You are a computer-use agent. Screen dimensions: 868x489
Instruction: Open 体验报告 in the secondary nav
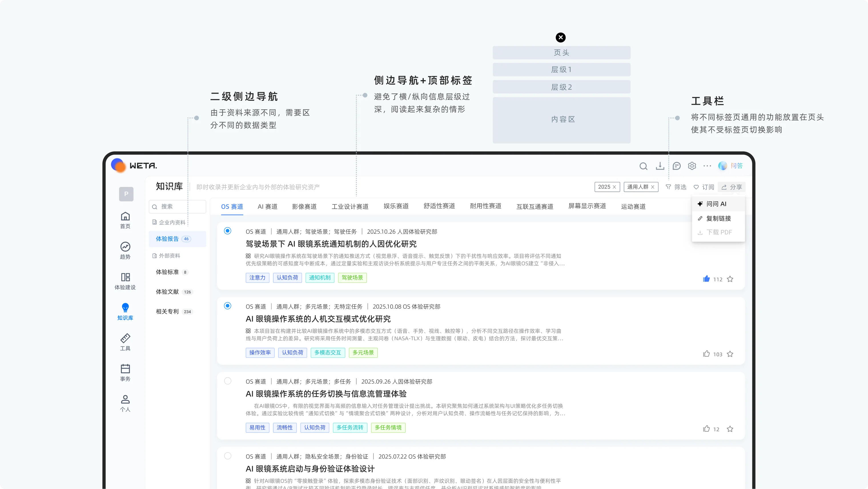coord(177,239)
